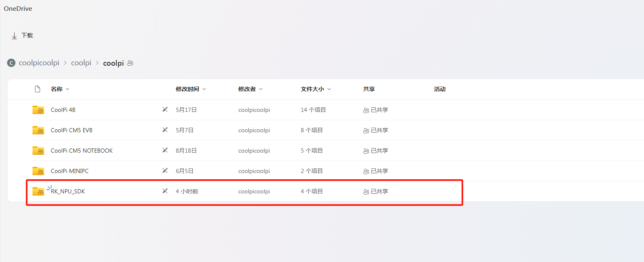Click 6月5日 modified date cell
This screenshot has height=262, width=644.
click(185, 171)
